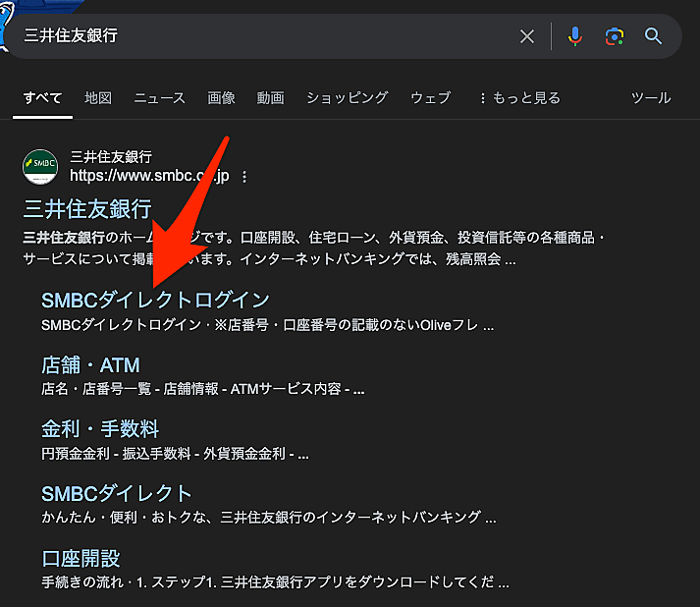Click the SMBC site favicon logo
Screen dimensions: 700x607
(x=40, y=167)
